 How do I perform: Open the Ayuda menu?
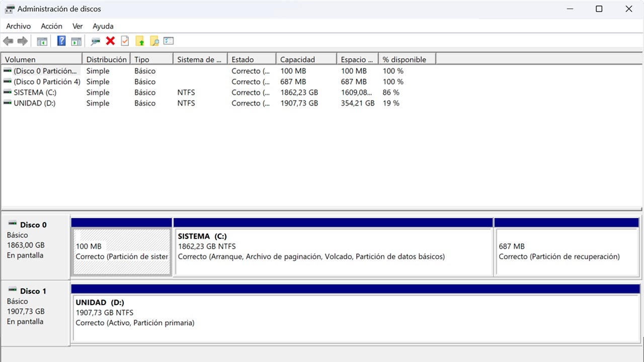pos(103,26)
